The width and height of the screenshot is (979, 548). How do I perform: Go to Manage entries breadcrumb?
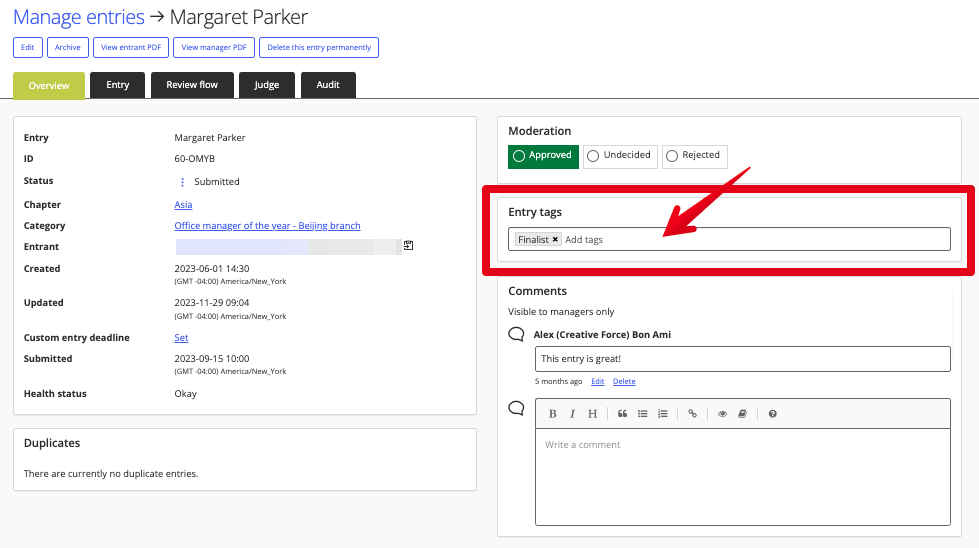coord(79,17)
